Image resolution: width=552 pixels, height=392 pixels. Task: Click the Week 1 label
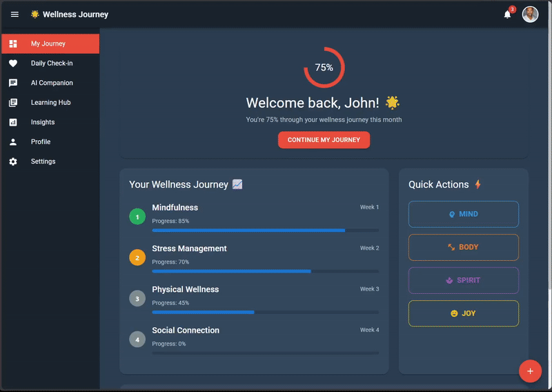point(369,207)
